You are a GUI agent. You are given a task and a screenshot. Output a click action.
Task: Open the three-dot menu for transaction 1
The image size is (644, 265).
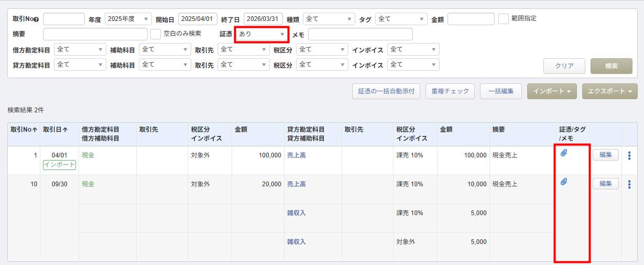(629, 155)
